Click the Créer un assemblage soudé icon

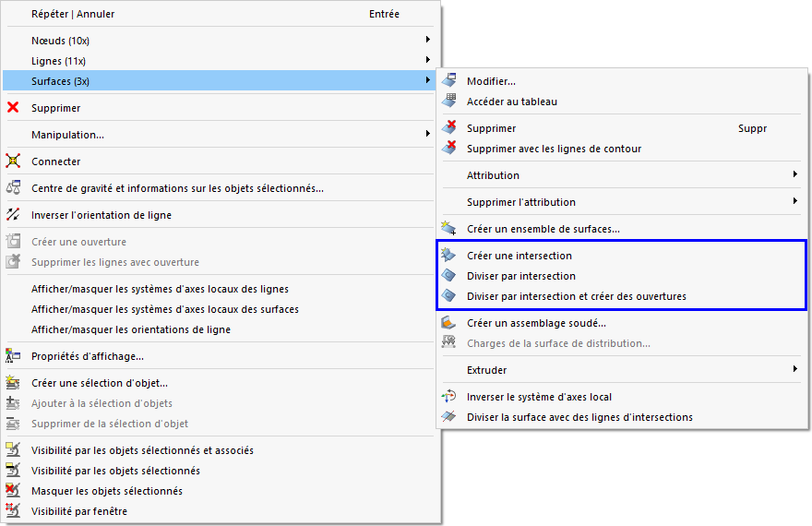click(449, 323)
